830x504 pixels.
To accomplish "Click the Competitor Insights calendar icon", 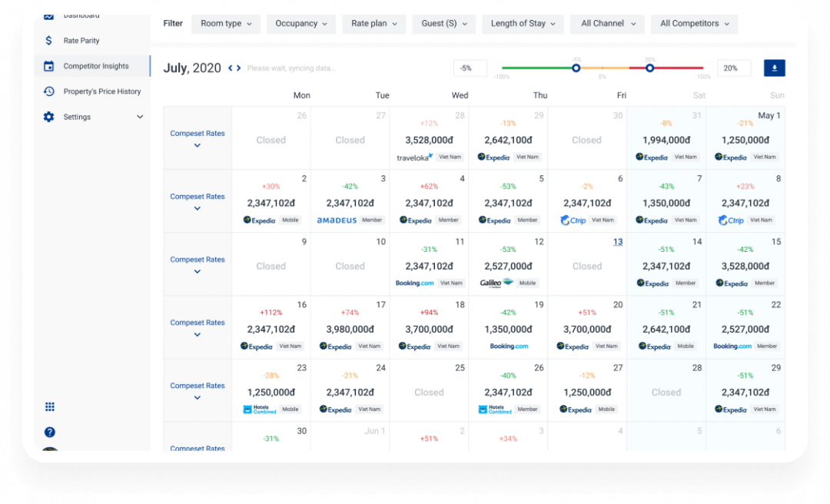I will pyautogui.click(x=49, y=66).
